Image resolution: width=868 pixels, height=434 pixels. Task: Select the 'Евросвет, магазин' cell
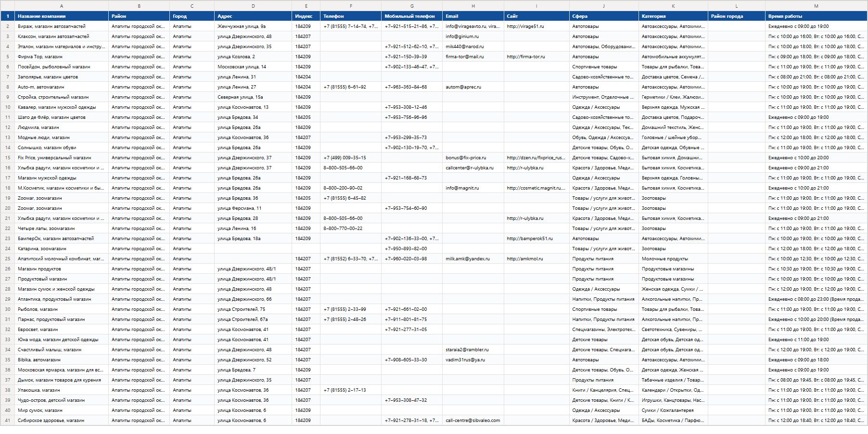pyautogui.click(x=62, y=330)
